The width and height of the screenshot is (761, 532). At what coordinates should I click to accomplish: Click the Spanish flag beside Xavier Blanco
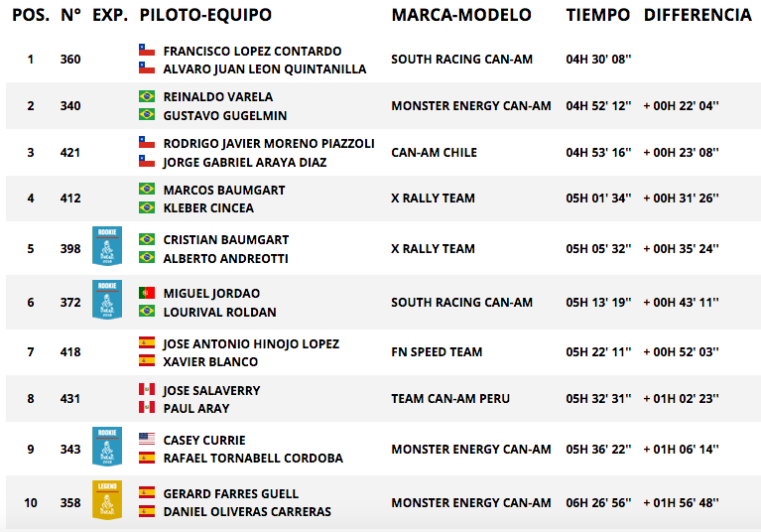(x=147, y=360)
